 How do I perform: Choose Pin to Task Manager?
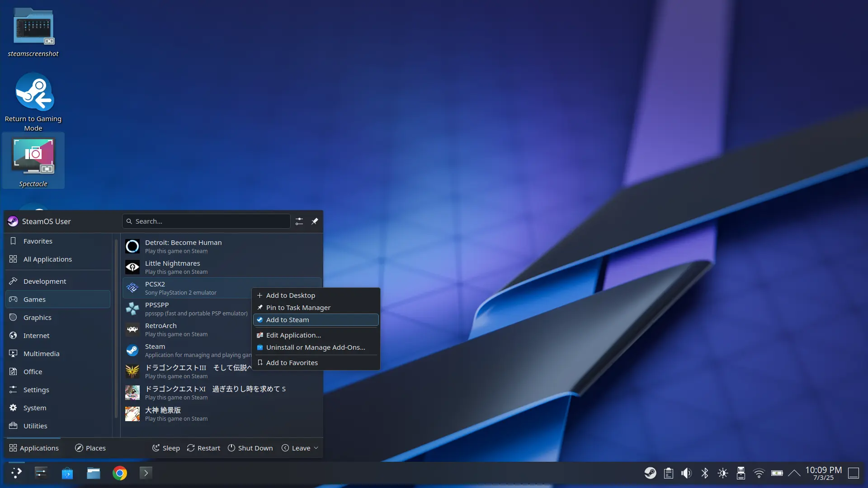tap(316, 308)
